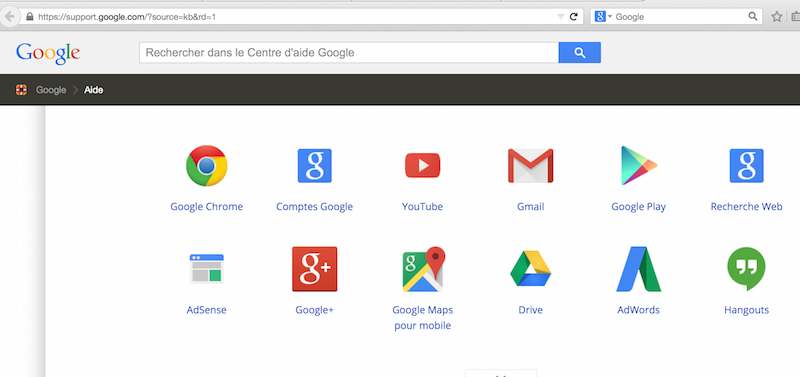The image size is (800, 377).
Task: Open the search engine selector dropdown
Action: point(603,16)
